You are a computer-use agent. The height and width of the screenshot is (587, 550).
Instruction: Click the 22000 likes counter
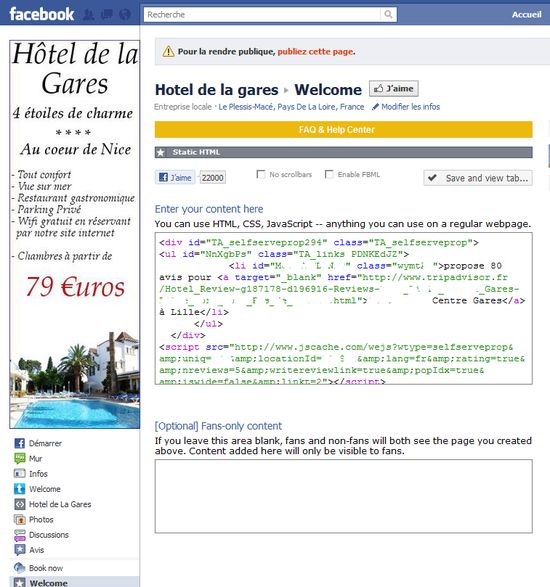[213, 177]
